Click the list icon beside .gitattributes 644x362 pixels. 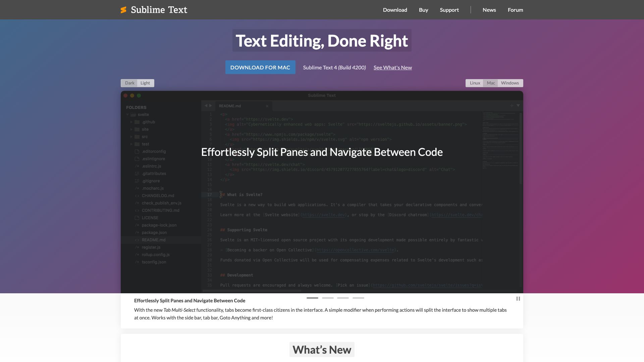click(137, 173)
